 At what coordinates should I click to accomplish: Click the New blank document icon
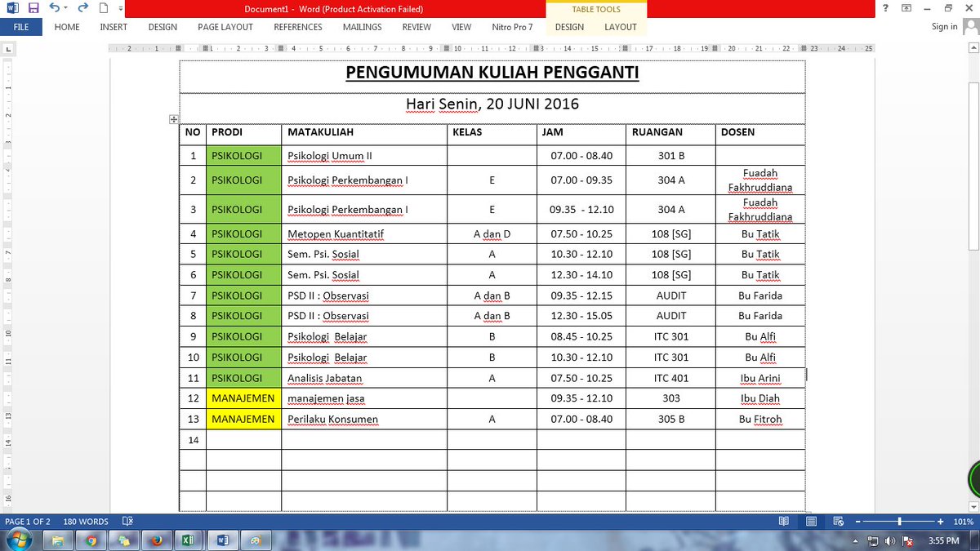pos(105,8)
